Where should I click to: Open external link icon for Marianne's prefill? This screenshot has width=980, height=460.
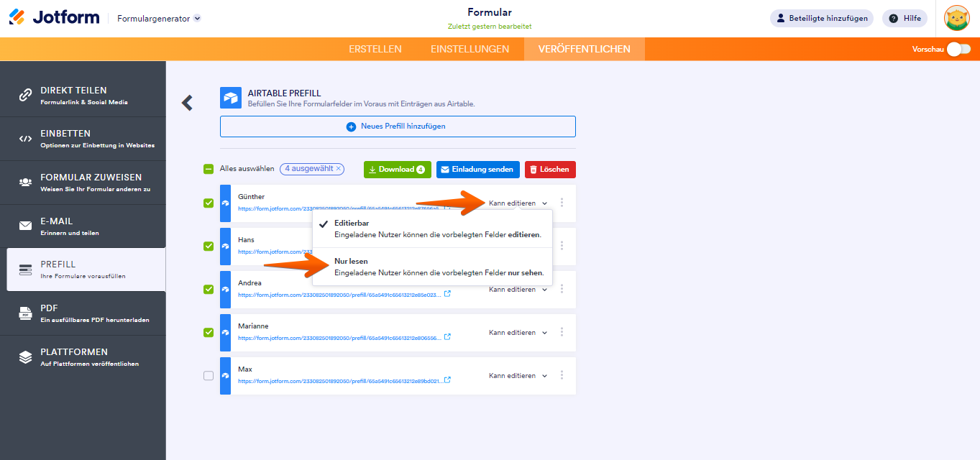(448, 337)
